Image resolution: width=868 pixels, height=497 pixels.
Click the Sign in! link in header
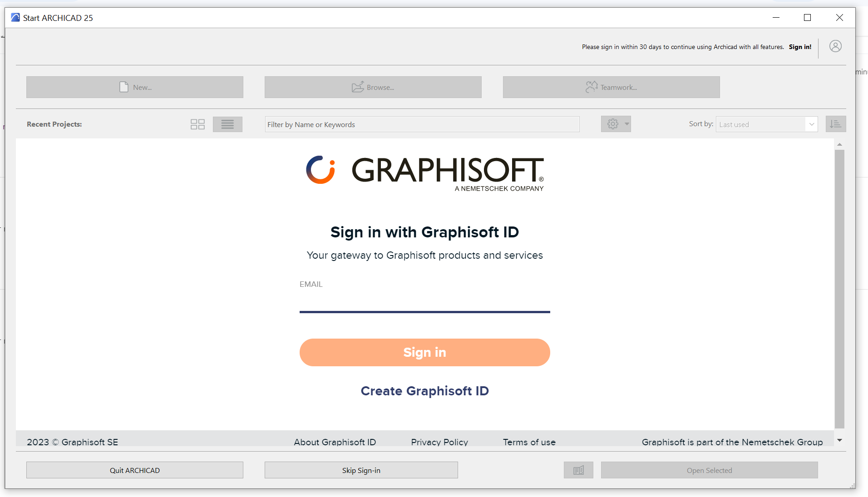(x=800, y=47)
